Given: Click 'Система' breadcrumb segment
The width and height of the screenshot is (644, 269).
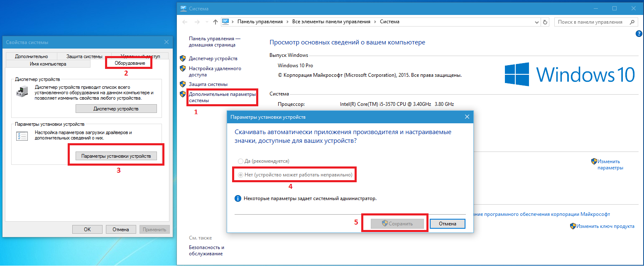Looking at the screenshot, I should tap(389, 22).
